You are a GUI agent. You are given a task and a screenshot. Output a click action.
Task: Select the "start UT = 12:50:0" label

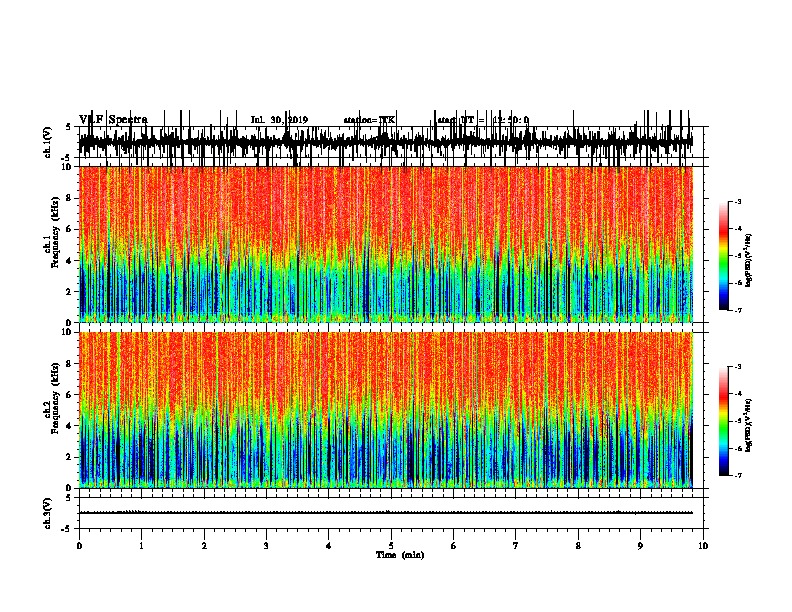(483, 120)
